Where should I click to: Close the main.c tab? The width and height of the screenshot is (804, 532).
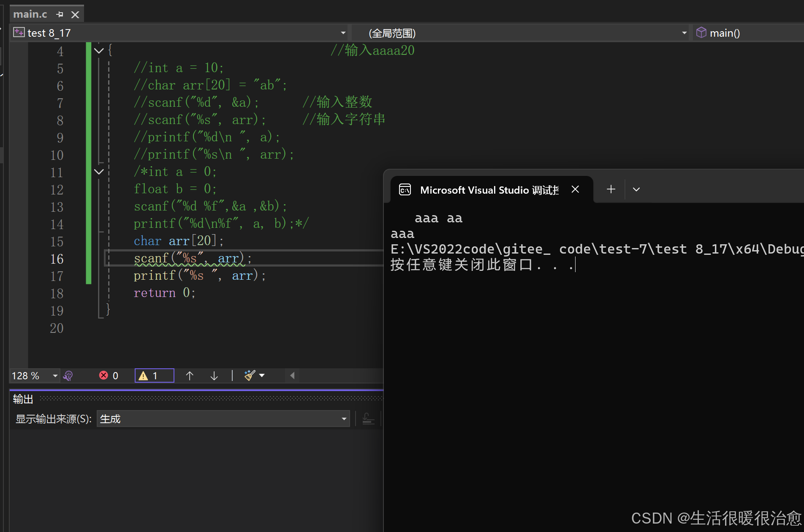tap(75, 15)
